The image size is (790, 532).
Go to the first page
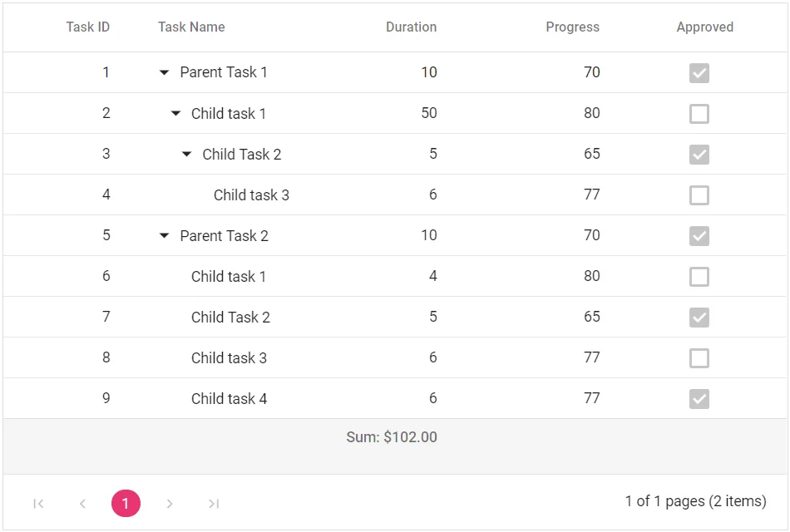(38, 503)
